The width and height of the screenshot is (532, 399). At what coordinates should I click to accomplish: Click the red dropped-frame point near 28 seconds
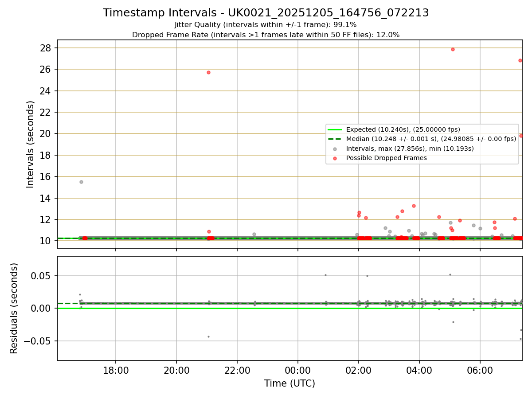(453, 49)
